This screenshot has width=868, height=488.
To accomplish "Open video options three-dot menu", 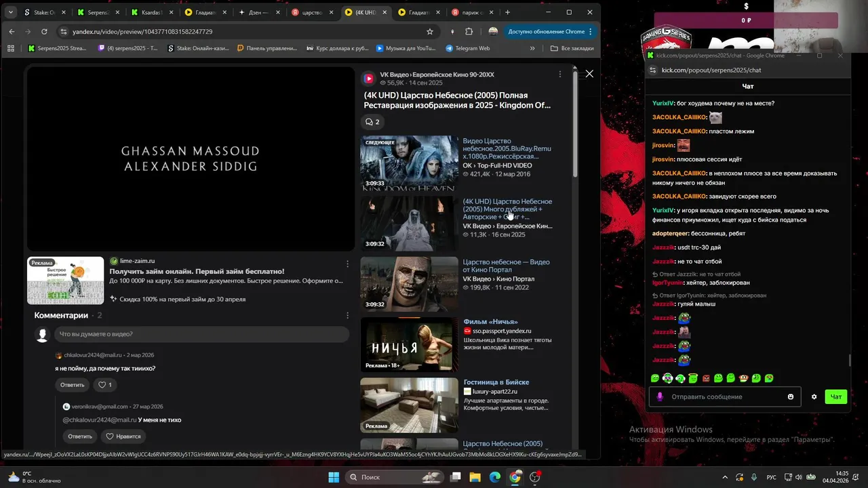I will pyautogui.click(x=559, y=75).
